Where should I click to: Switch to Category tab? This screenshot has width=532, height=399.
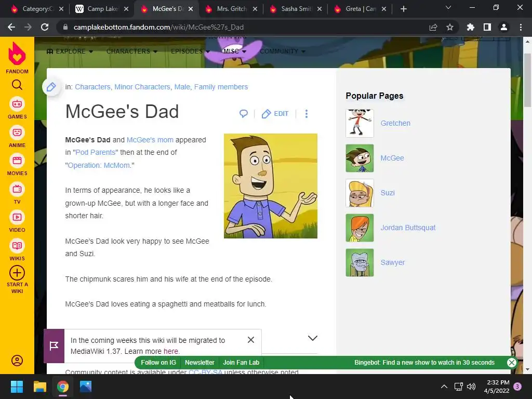click(37, 9)
